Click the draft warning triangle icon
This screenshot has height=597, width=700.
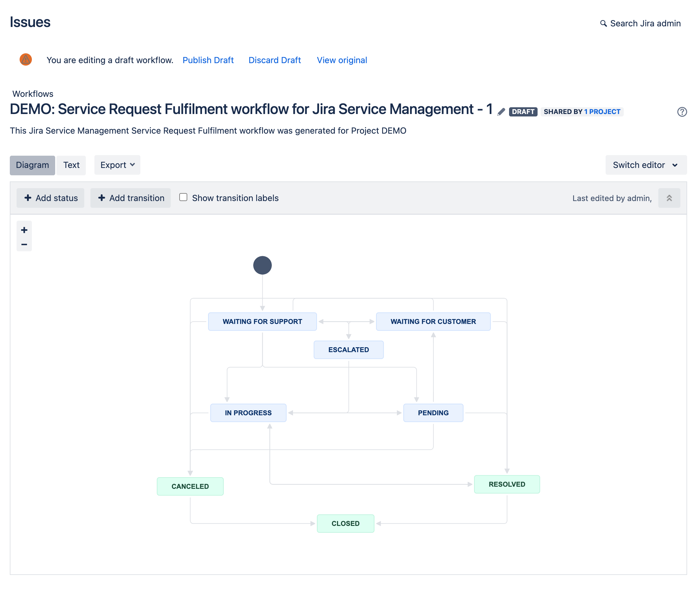tap(26, 59)
